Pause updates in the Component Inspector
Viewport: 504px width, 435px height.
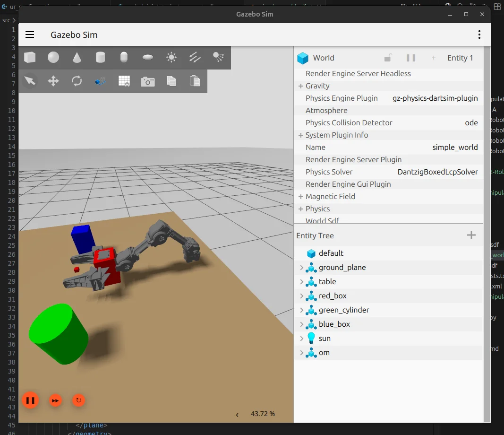(410, 57)
